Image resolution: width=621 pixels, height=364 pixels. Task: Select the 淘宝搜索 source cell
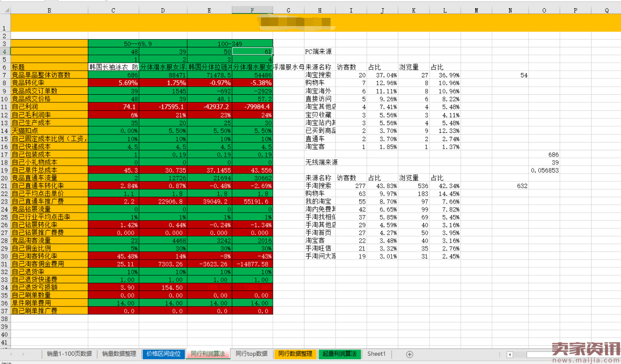tap(320, 75)
